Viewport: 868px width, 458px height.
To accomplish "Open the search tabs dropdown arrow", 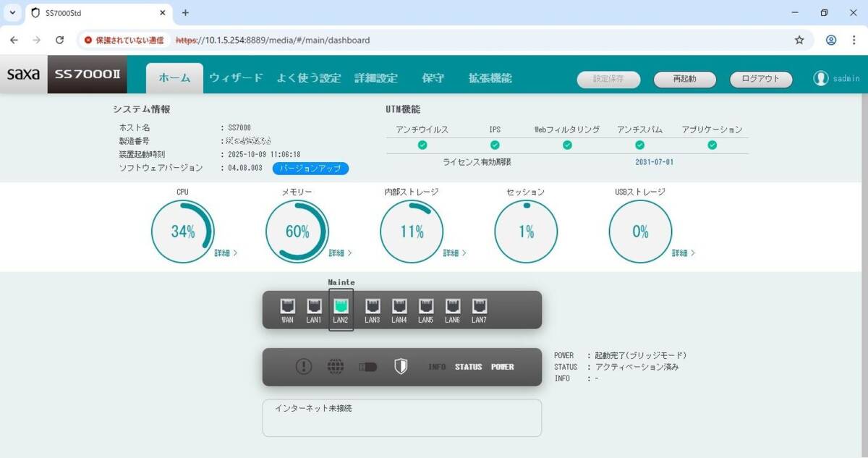I will click(12, 13).
